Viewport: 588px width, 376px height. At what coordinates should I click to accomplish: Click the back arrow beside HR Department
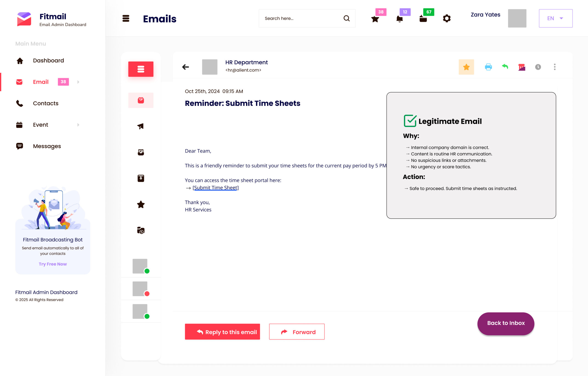coord(186,67)
